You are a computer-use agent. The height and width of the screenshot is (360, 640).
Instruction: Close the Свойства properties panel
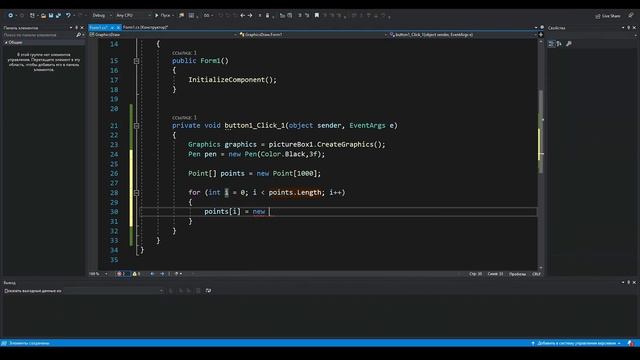coord(634,28)
